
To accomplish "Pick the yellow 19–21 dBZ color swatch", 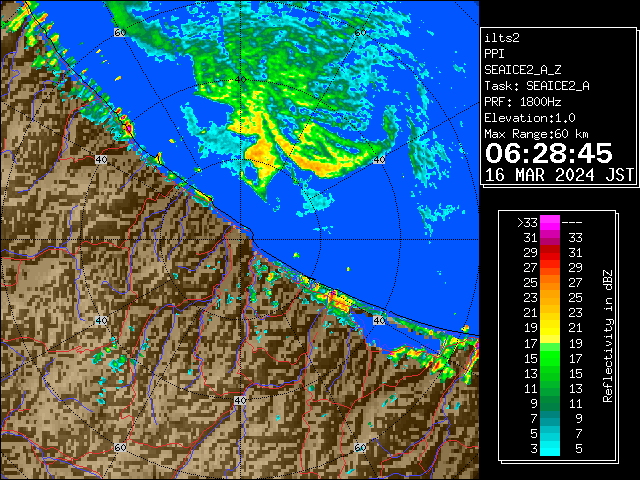I will pyautogui.click(x=550, y=328).
